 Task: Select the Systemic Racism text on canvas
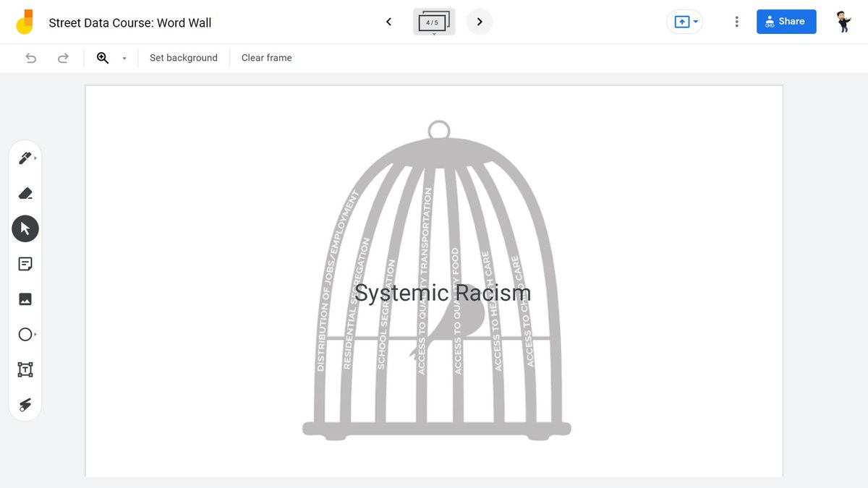443,293
